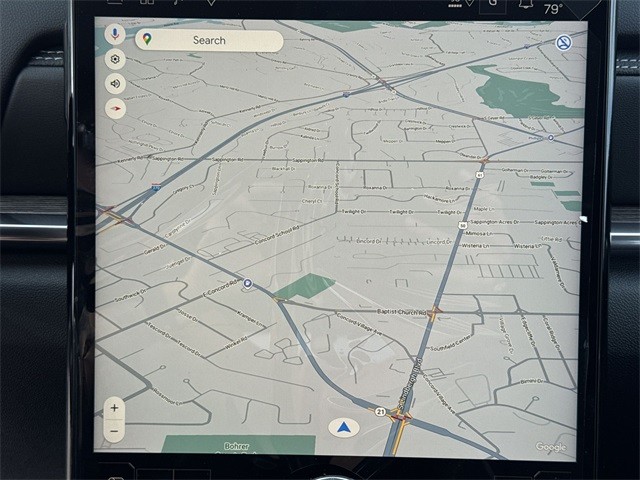
Task: Tap the red compass orientation button
Action: coord(115,109)
